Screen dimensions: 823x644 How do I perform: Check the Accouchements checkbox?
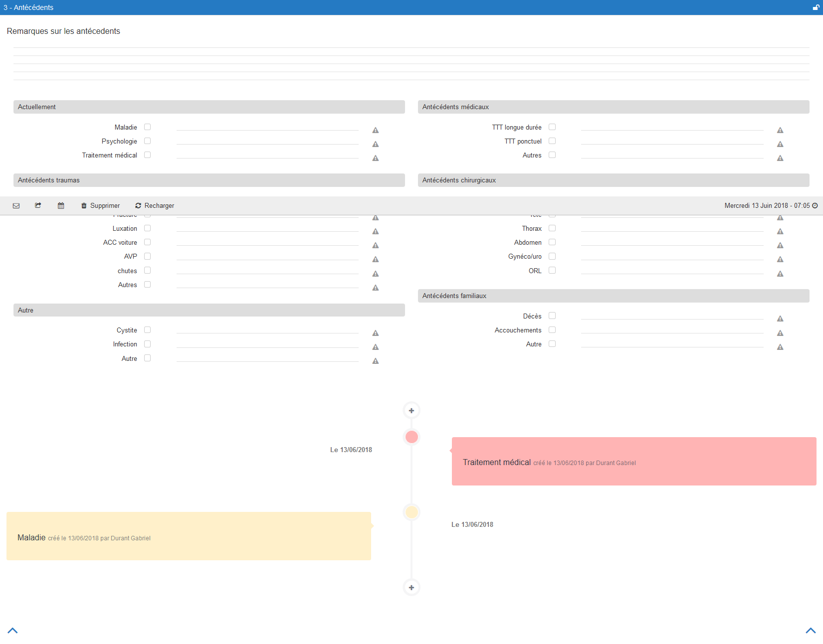click(x=552, y=330)
